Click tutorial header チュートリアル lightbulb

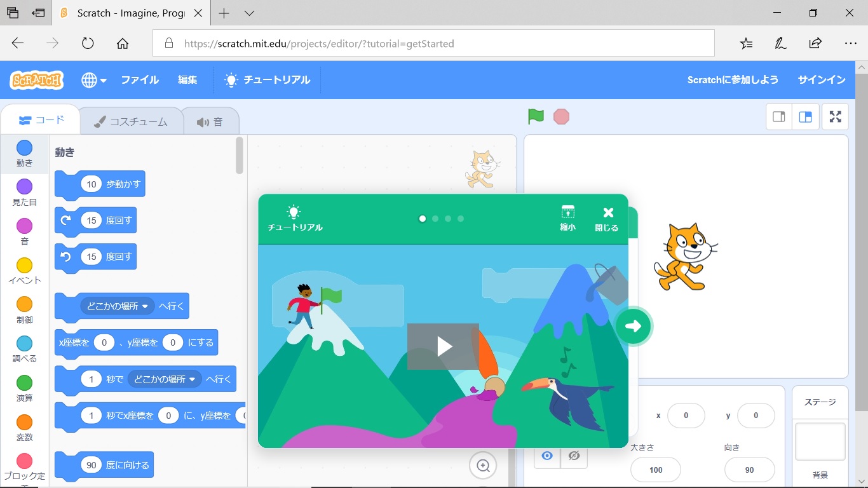295,218
